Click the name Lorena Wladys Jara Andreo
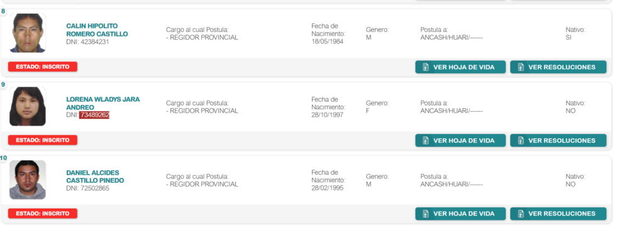The image size is (644, 240). (103, 104)
